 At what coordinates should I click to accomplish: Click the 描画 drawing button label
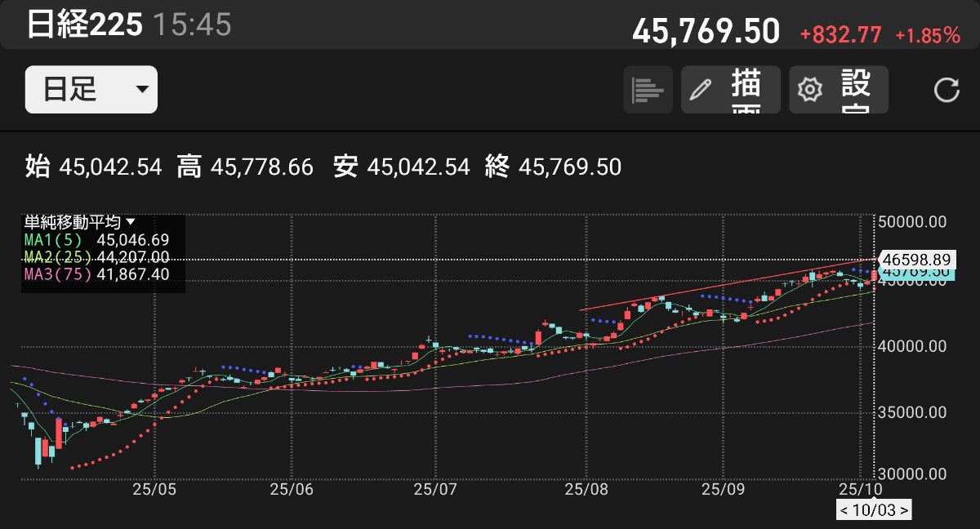747,90
